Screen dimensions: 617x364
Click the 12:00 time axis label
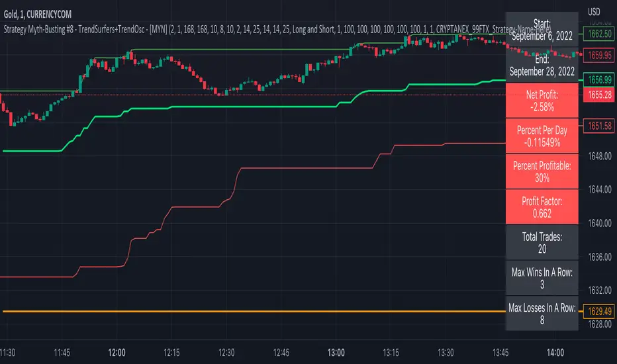pos(117,353)
